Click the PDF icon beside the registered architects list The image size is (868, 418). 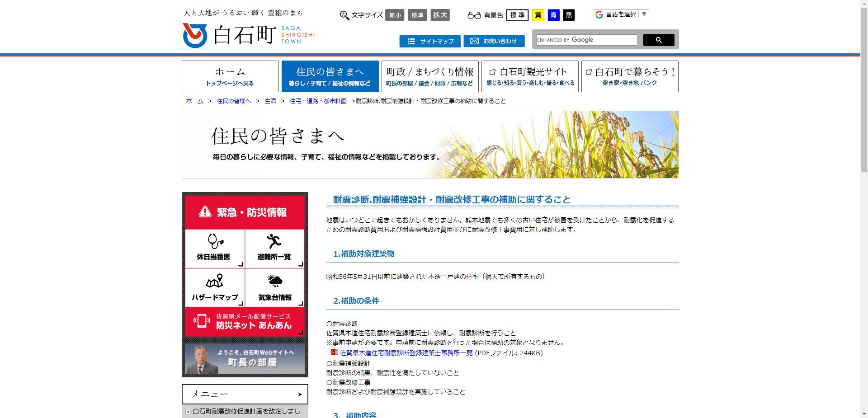334,354
